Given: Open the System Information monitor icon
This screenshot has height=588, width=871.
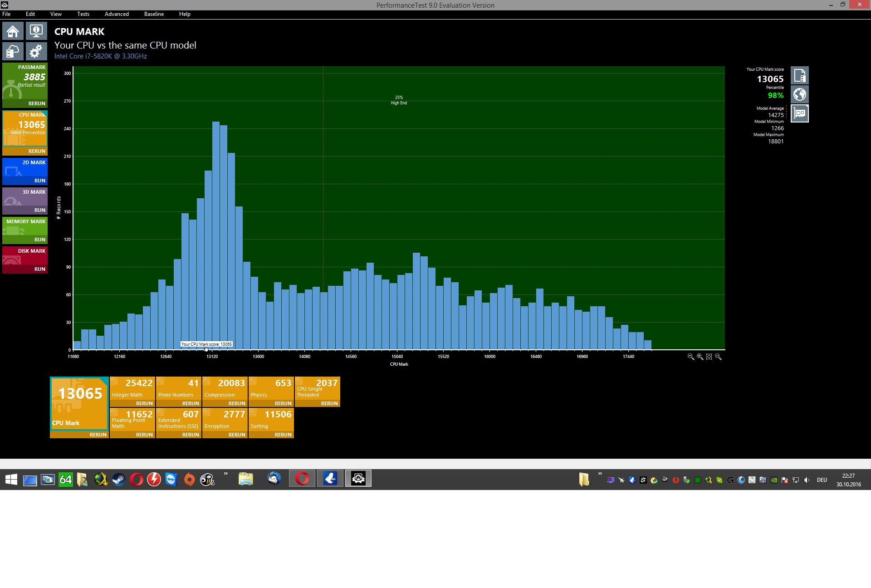Looking at the screenshot, I should point(36,31).
